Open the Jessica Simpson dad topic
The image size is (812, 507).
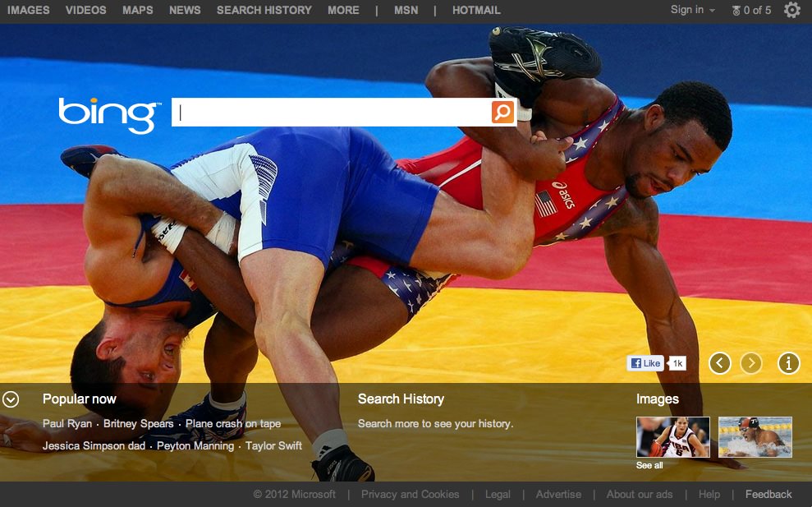[x=94, y=446]
